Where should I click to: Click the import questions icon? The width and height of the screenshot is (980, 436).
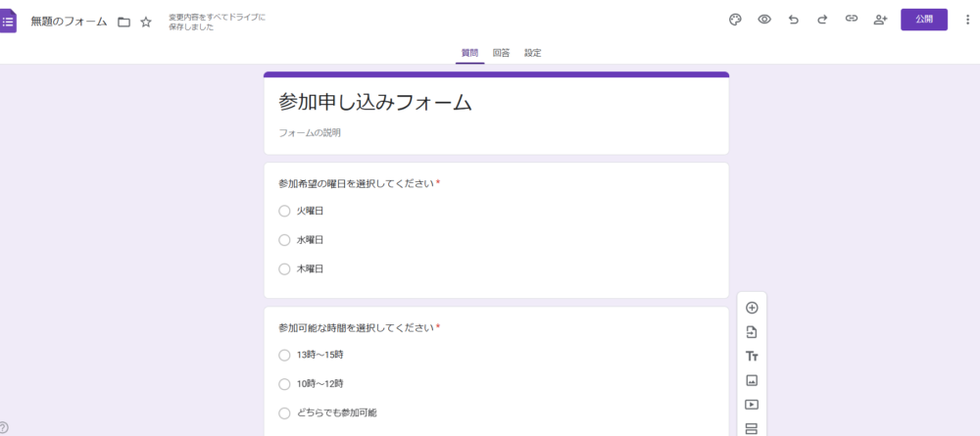[x=752, y=332]
